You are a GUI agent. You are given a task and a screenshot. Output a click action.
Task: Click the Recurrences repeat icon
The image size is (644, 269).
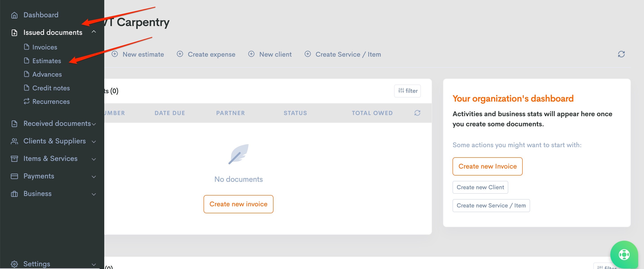click(27, 101)
